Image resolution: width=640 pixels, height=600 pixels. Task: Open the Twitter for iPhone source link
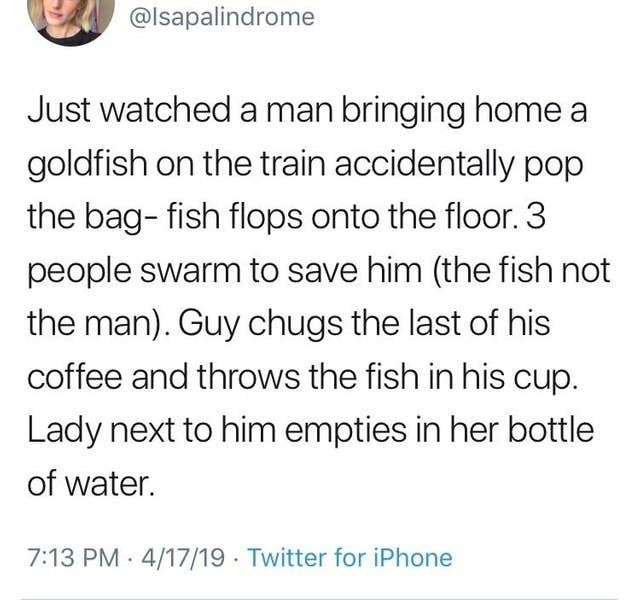click(x=350, y=557)
